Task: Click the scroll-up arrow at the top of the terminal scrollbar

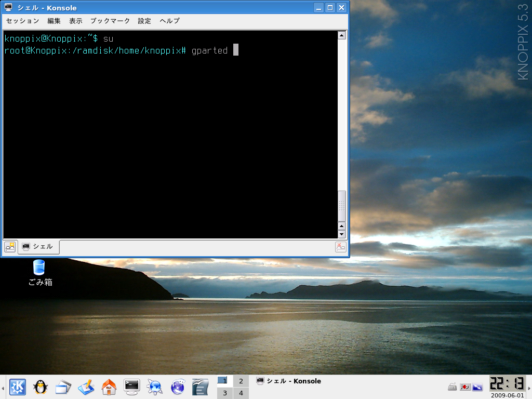Action: [342, 35]
